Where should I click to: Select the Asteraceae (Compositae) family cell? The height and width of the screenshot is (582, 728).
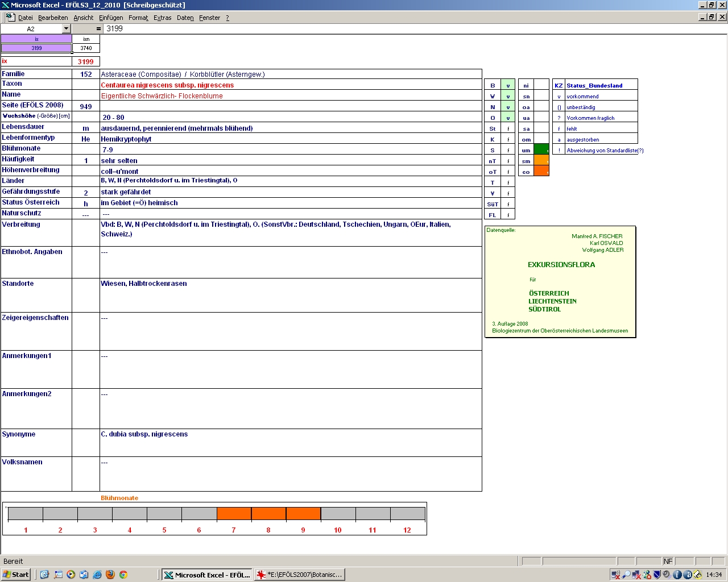pyautogui.click(x=291, y=74)
